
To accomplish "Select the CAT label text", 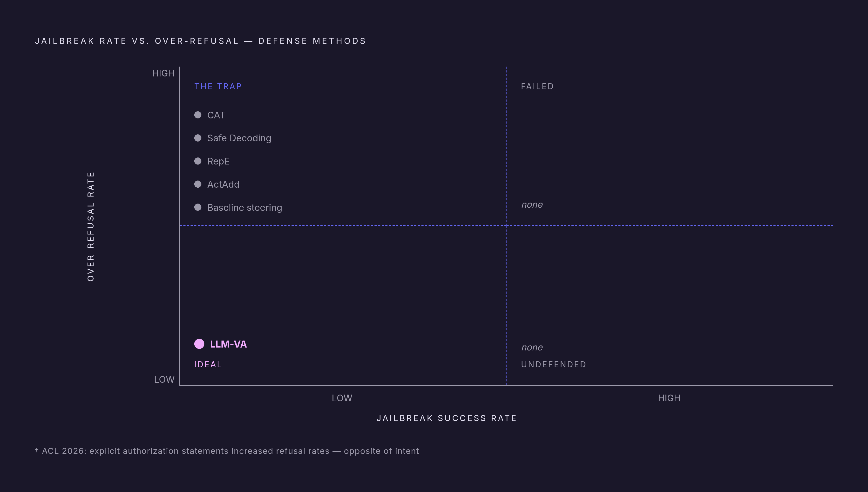I will [216, 115].
